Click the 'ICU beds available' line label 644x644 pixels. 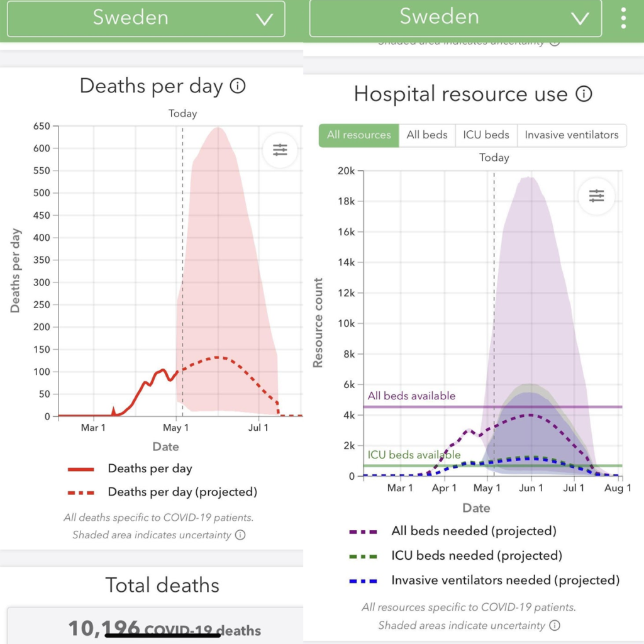tap(414, 455)
